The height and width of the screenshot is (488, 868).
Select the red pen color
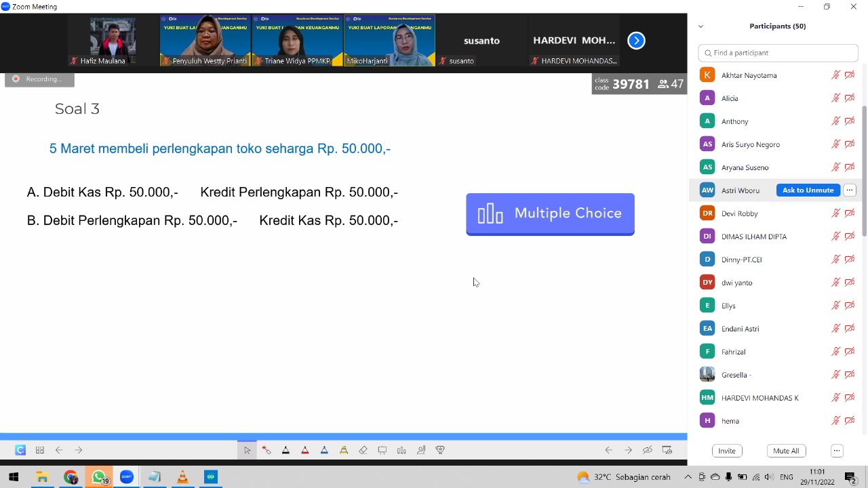[x=305, y=450]
